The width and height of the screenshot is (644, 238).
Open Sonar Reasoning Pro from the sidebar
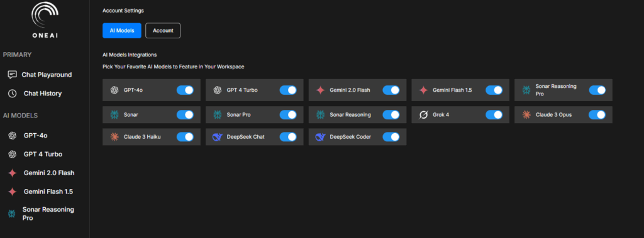pyautogui.click(x=41, y=214)
